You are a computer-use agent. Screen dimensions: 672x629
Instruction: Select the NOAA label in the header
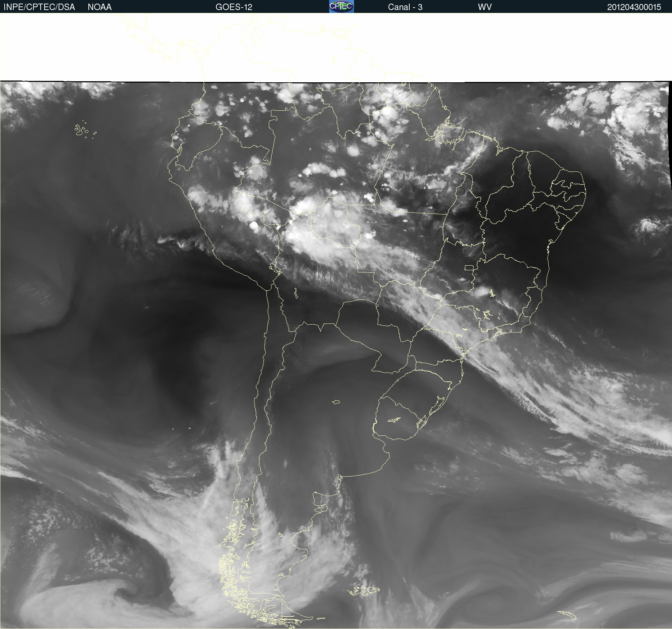(100, 7)
